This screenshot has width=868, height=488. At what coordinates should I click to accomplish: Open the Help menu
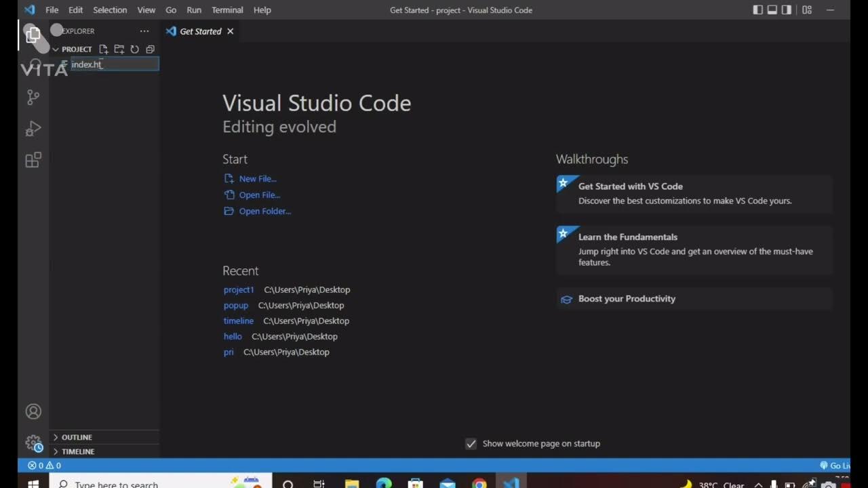[262, 10]
